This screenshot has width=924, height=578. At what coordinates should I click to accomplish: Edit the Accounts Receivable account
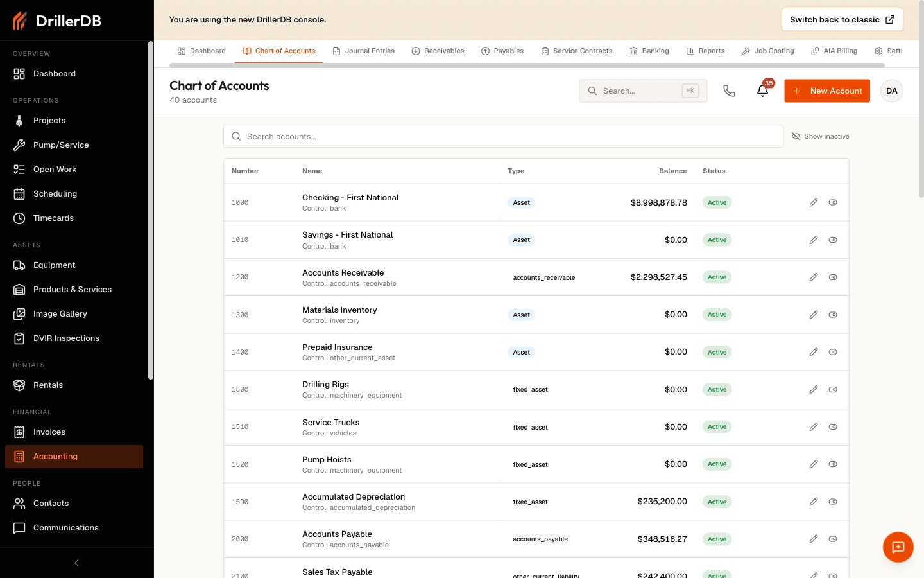pos(814,277)
